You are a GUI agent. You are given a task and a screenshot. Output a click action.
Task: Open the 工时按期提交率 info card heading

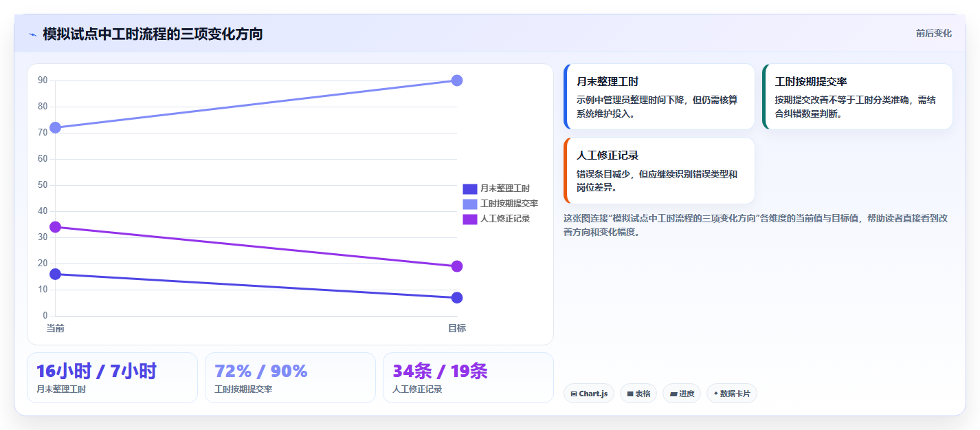811,81
